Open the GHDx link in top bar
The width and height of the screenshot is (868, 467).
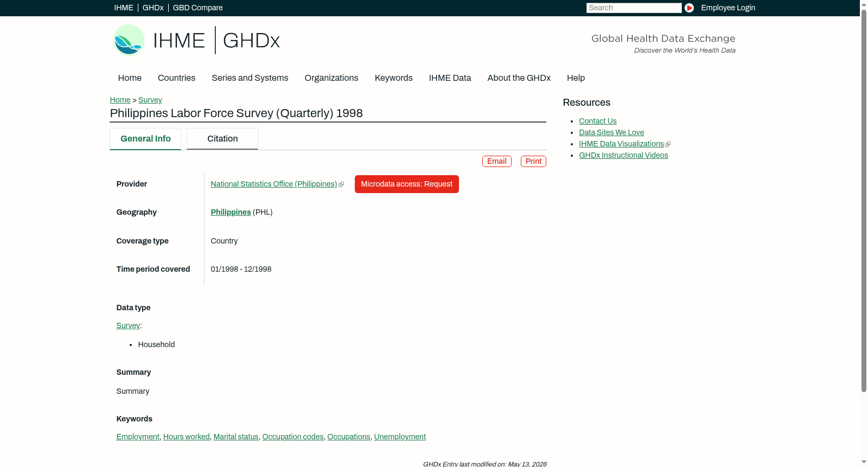153,8
